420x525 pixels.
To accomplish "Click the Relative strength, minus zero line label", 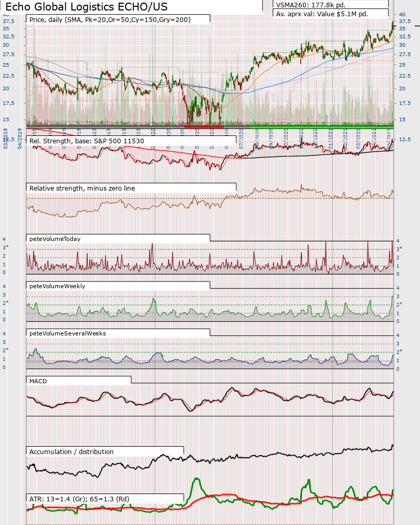I will pos(82,188).
